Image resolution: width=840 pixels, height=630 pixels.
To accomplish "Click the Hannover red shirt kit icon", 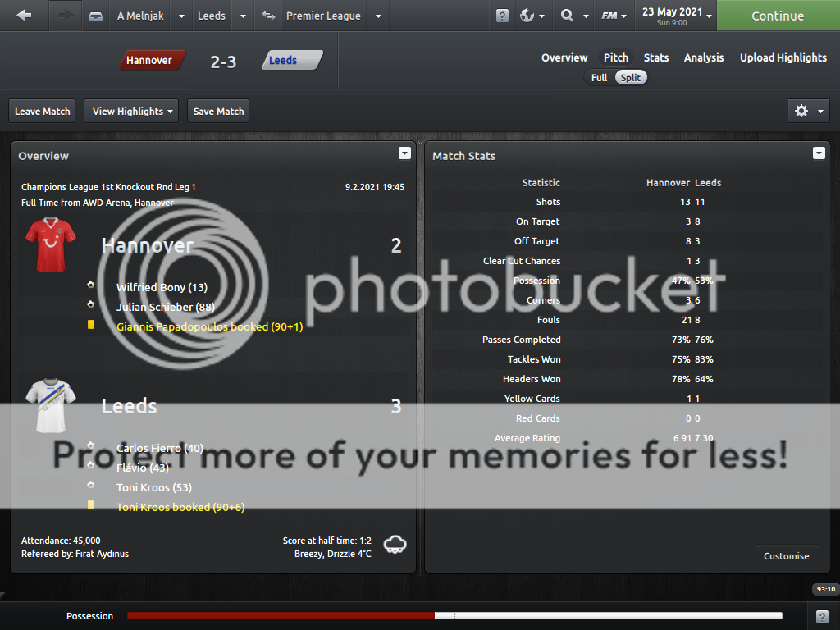I will (51, 244).
